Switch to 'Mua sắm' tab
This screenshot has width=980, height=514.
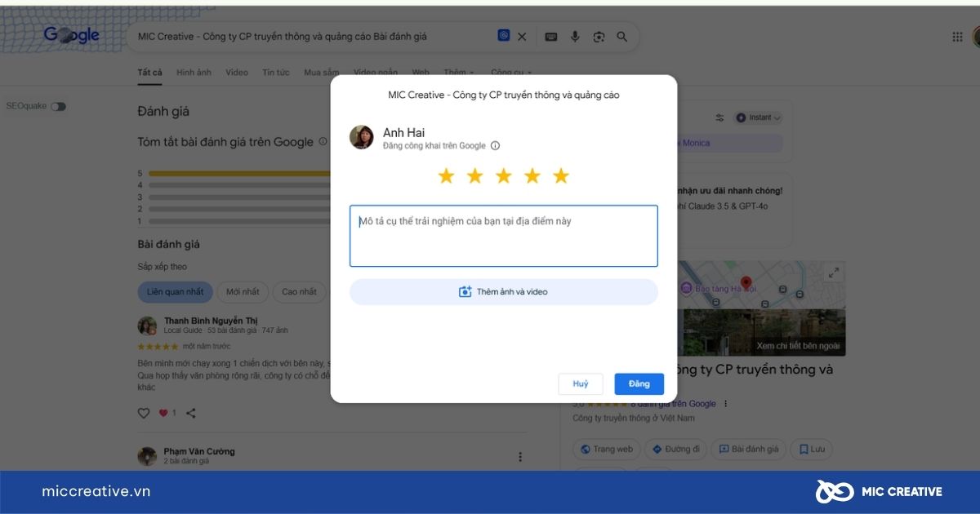[x=322, y=73]
